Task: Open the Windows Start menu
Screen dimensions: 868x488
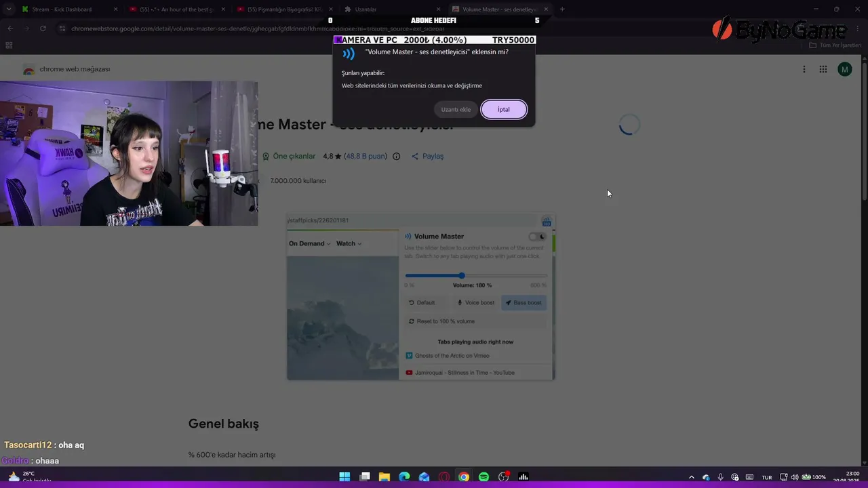Action: tap(344, 477)
